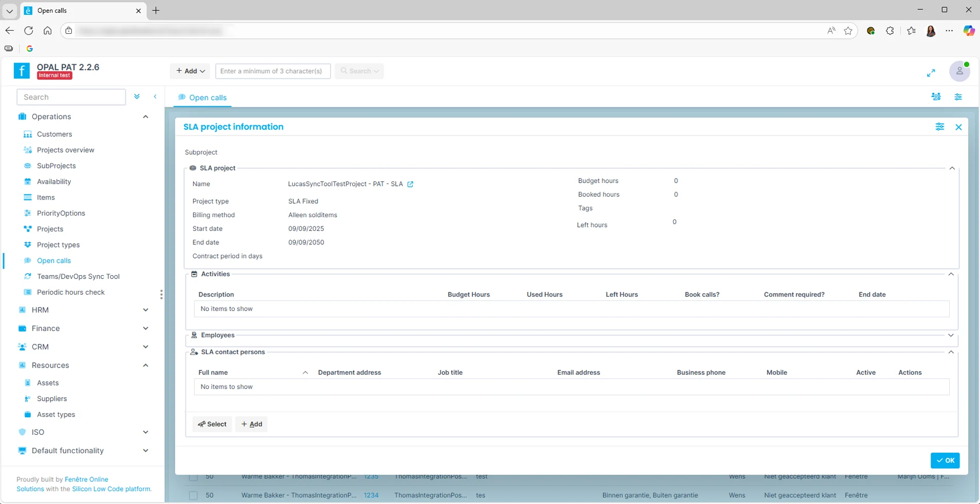
Task: Click the Select button under SLA contact persons
Action: pos(212,424)
